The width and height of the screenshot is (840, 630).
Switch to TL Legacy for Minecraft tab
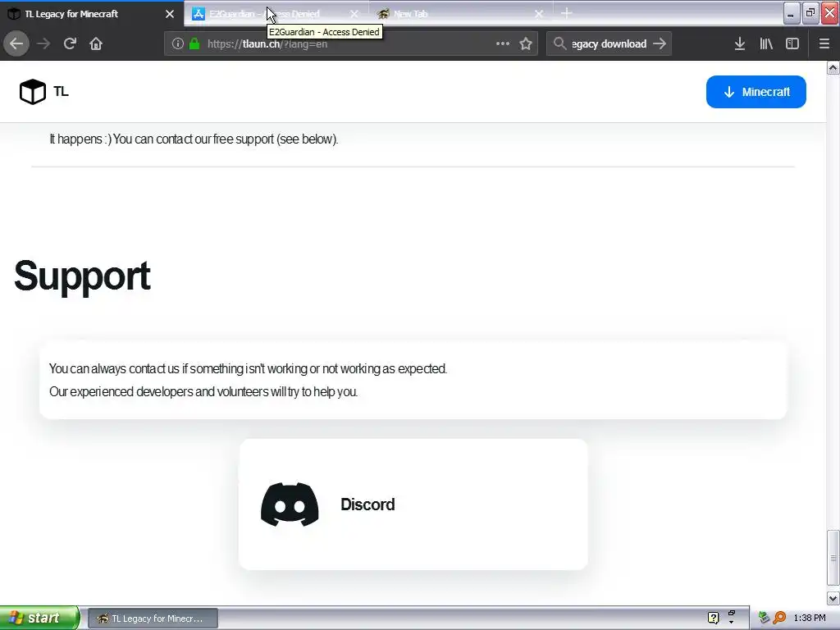coord(85,14)
